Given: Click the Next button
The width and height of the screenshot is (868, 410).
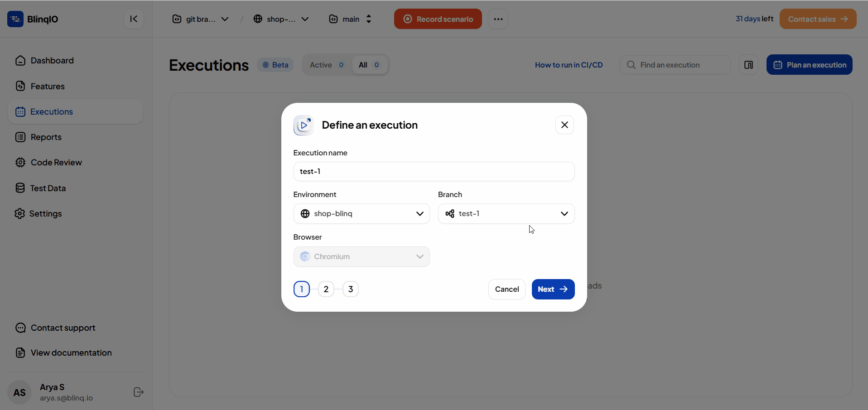Looking at the screenshot, I should tap(553, 289).
